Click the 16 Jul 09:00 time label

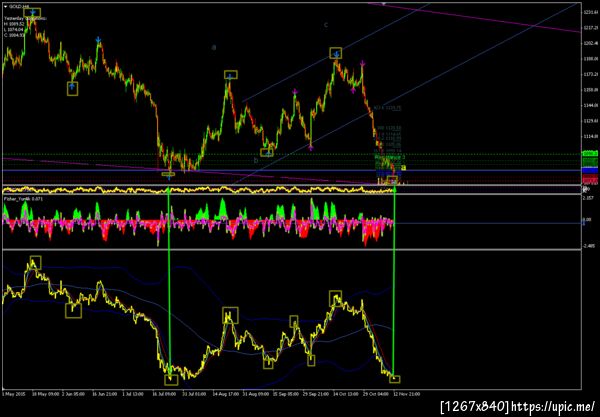164,394
